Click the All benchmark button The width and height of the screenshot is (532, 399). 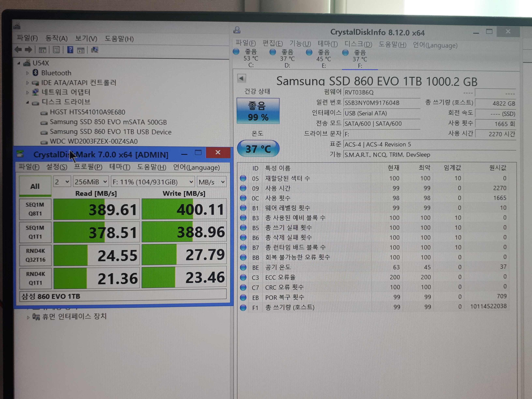tap(35, 186)
